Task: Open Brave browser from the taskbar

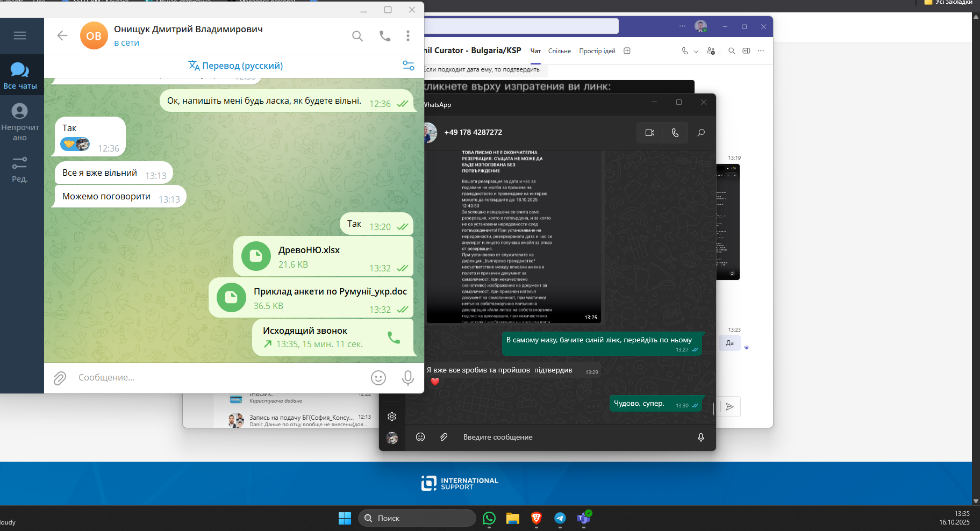Action: (x=537, y=518)
